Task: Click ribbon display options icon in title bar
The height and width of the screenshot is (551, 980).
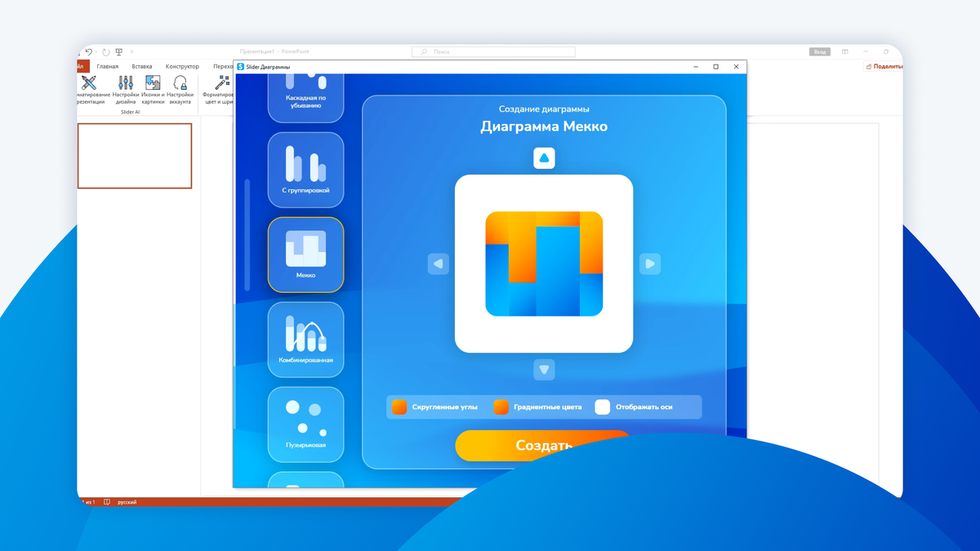Action: [x=845, y=51]
